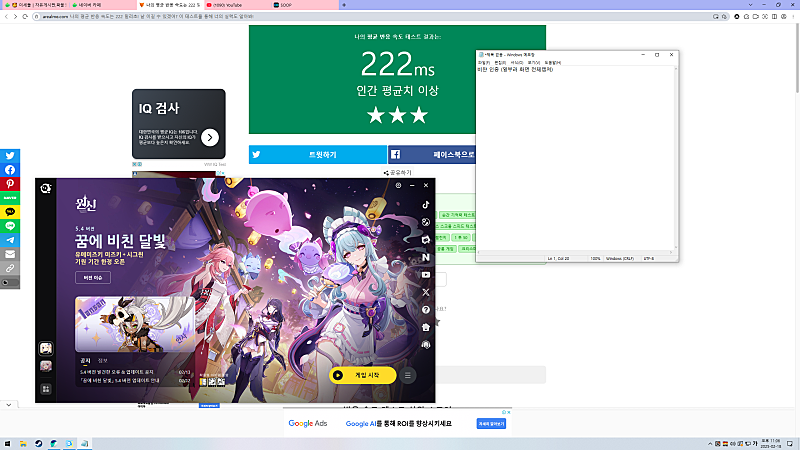Open launcher settings gear icon
800x450 pixels.
click(398, 185)
